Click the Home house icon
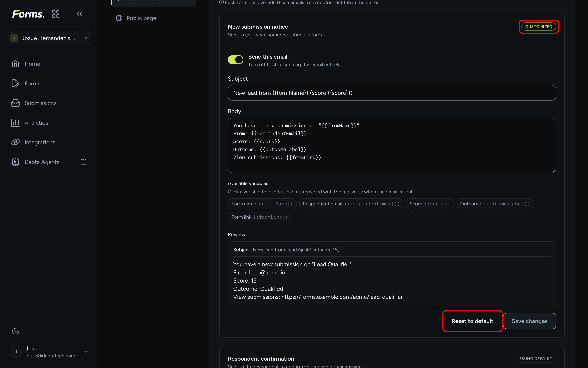 click(x=16, y=64)
